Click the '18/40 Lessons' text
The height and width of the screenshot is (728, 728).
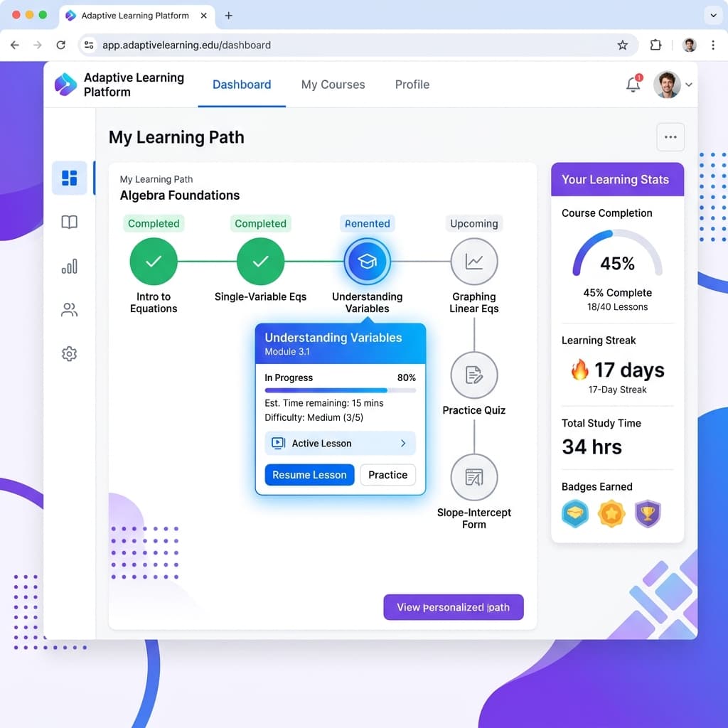point(617,307)
